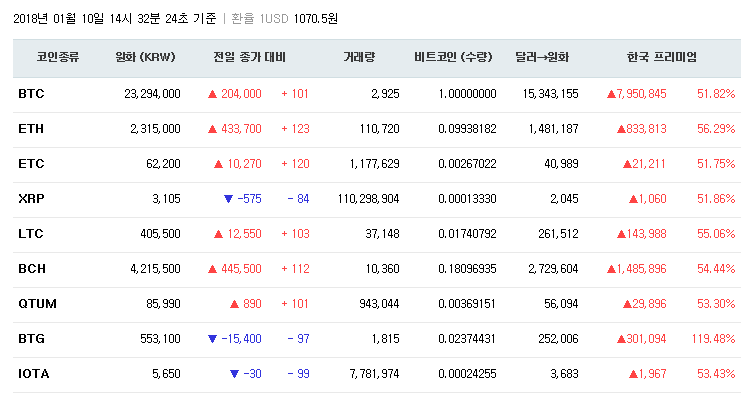Click the LTC price 405,500

point(154,234)
